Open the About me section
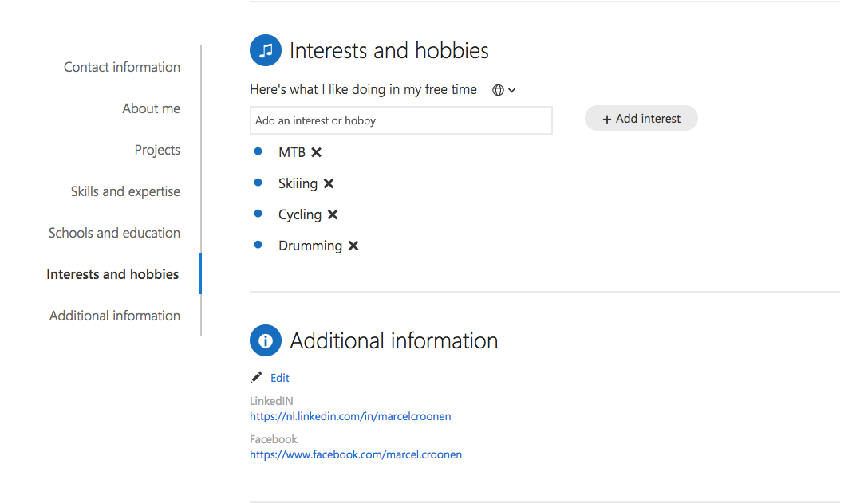Screen dimensions: 868x503 [x=151, y=108]
